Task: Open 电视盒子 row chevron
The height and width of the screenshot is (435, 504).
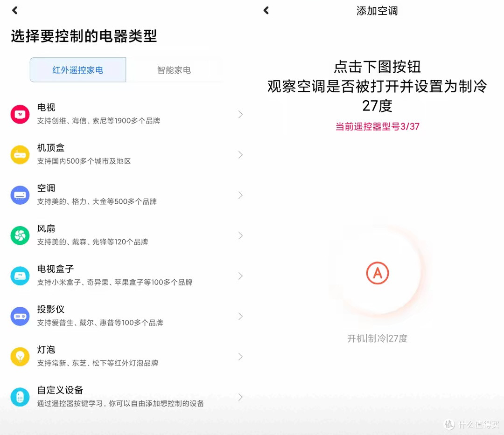Action: click(240, 276)
